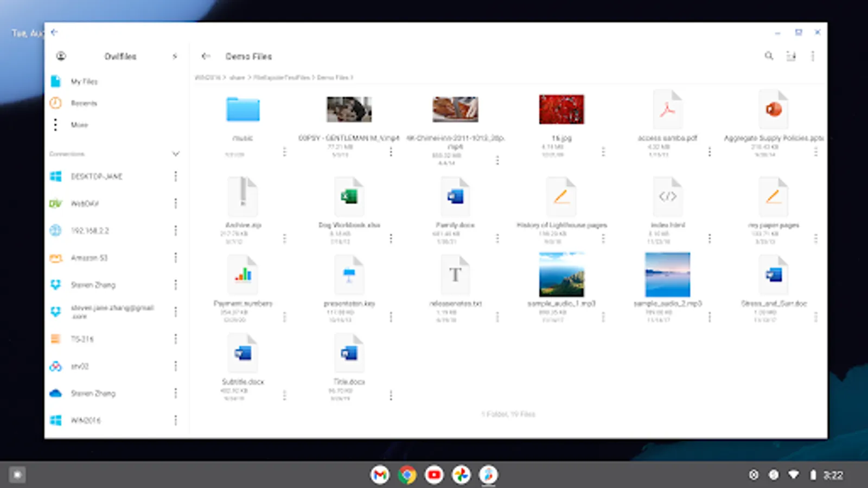Open the releasenotes.txt text file
The height and width of the screenshot is (488, 868).
(455, 275)
